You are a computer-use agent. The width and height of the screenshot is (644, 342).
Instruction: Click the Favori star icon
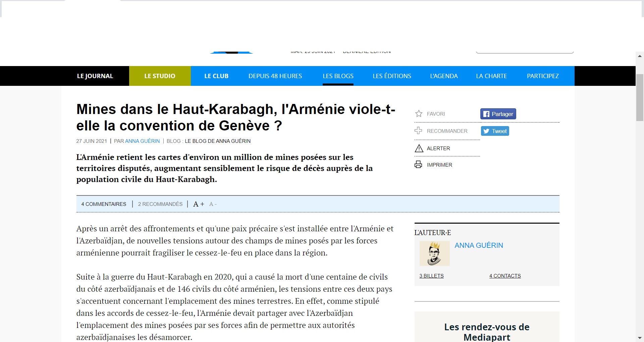point(419,114)
